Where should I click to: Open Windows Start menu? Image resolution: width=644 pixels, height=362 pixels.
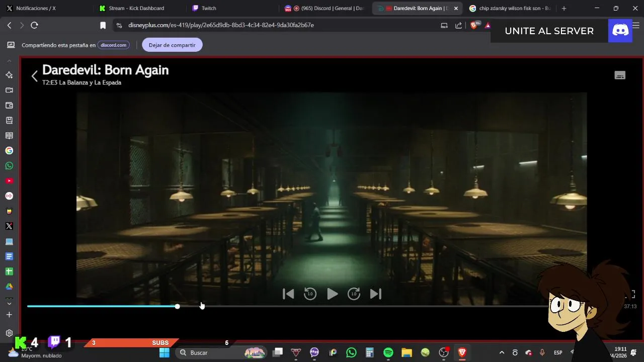[x=164, y=352]
